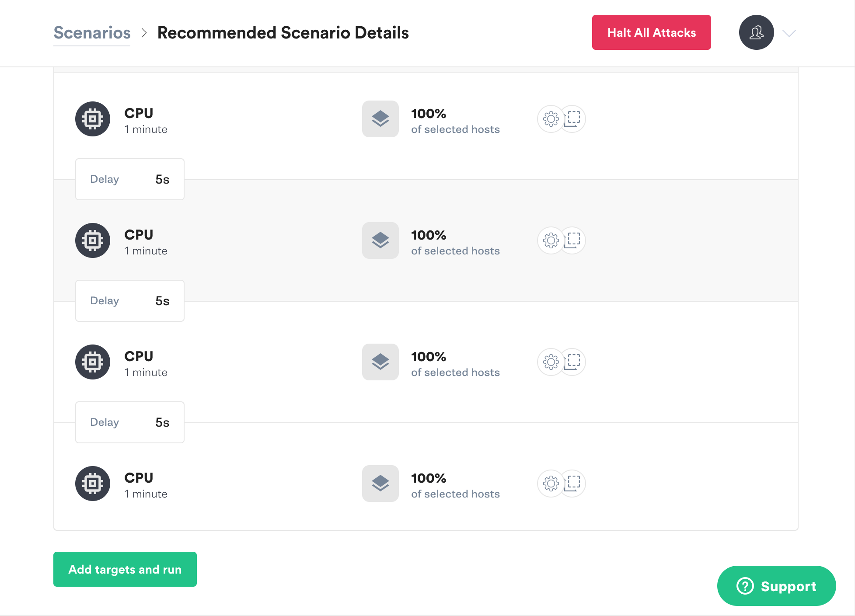Image resolution: width=855 pixels, height=616 pixels.
Task: Click 'of selected hosts' in third CPU row
Action: [455, 372]
